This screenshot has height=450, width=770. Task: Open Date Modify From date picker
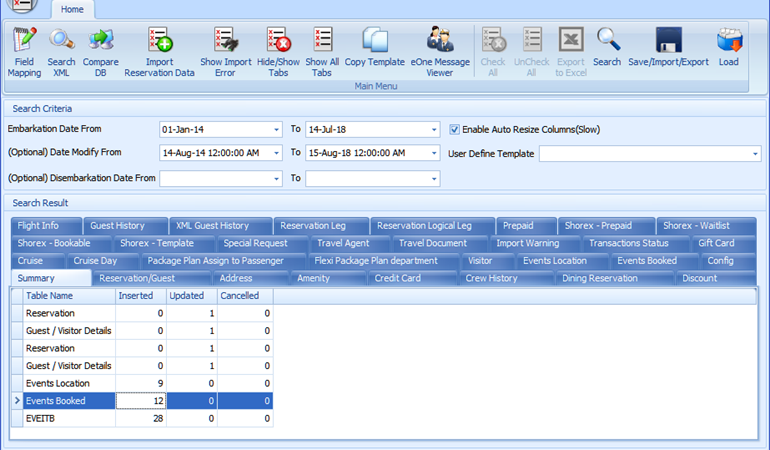pyautogui.click(x=276, y=153)
